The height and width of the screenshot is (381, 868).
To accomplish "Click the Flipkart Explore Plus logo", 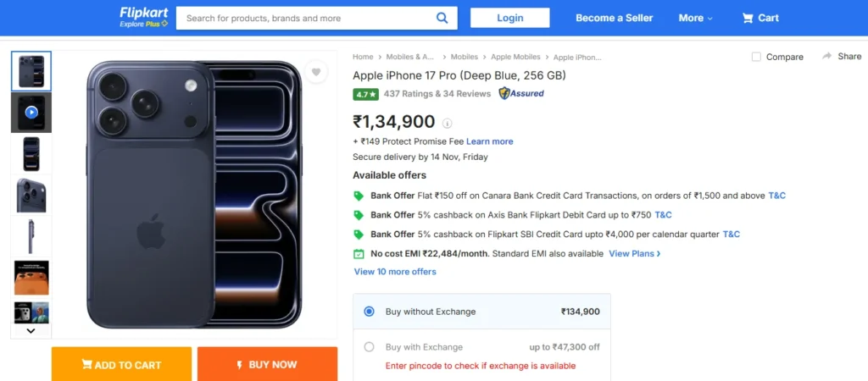I will 143,18.
